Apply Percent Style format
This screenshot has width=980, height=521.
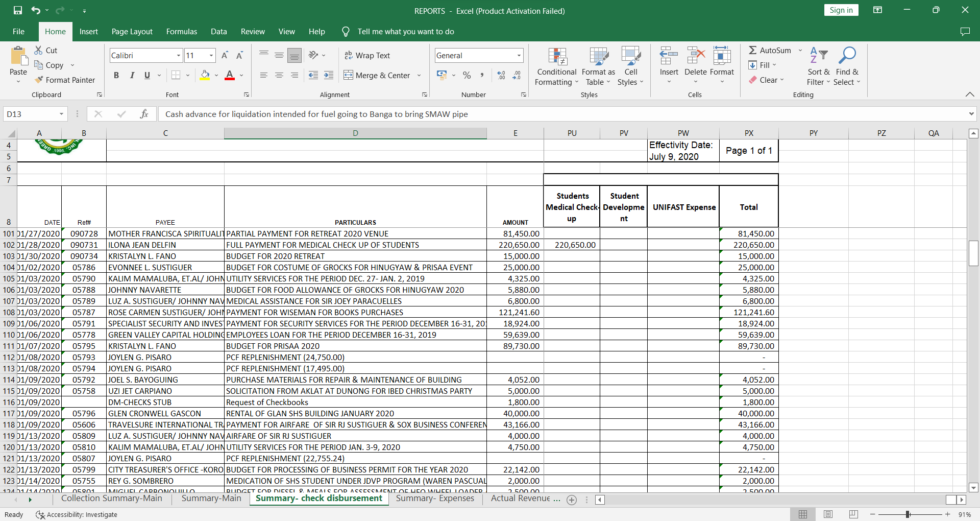[467, 75]
